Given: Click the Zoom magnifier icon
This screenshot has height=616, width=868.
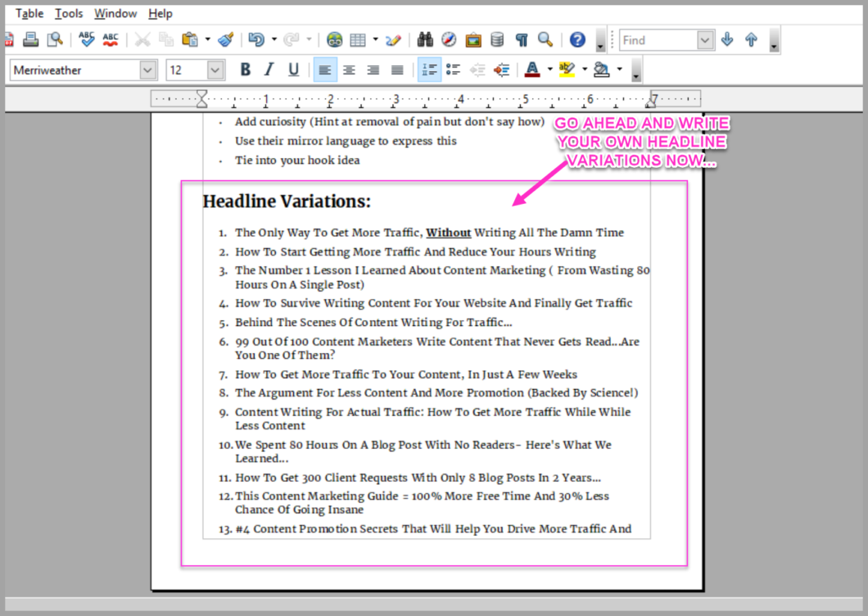Looking at the screenshot, I should (x=545, y=39).
